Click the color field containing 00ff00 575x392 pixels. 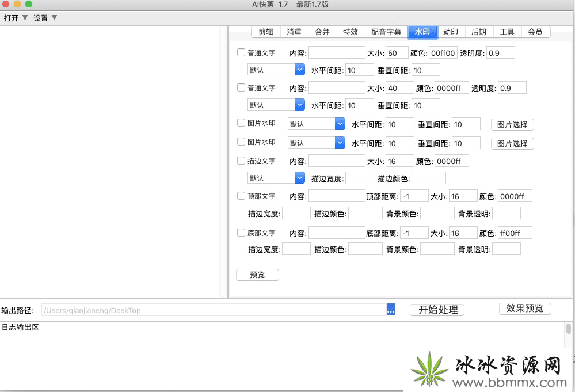[x=443, y=53]
